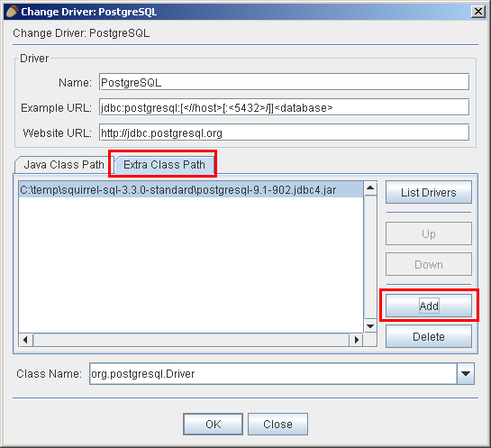Switch to the Extra Class Path tab
This screenshot has height=448, width=491.
[x=164, y=164]
